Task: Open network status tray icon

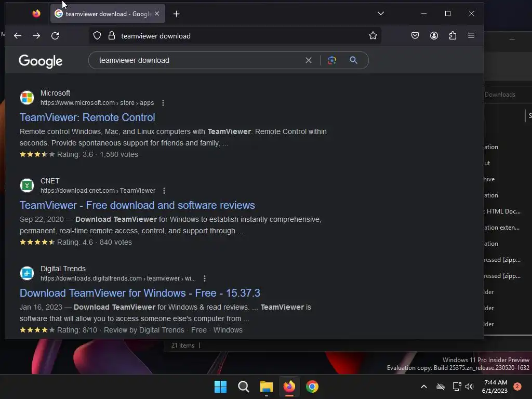Action: click(x=457, y=387)
